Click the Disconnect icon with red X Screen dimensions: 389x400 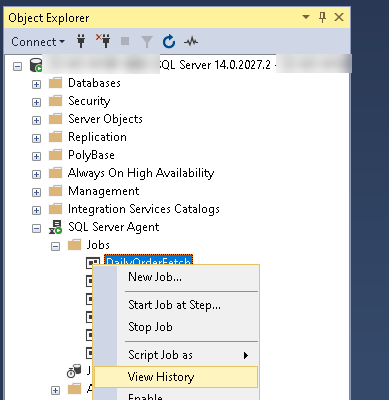[x=103, y=41]
